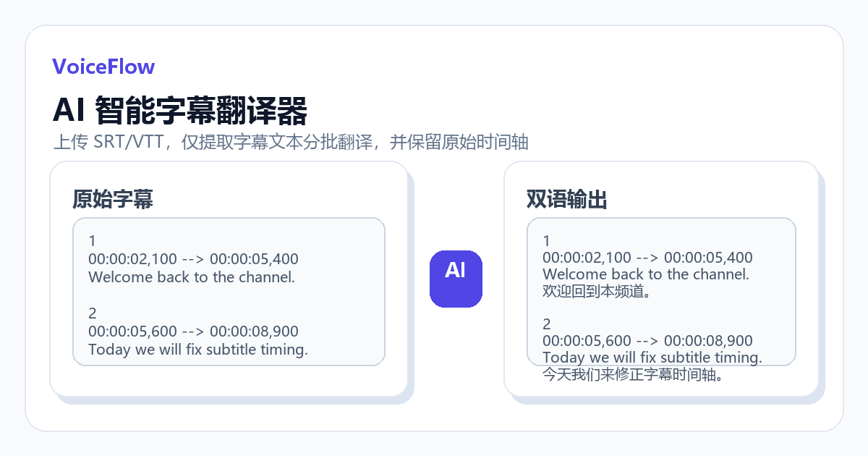Screen dimensions: 868x456
Task: Click 'Today we will fix subtitle timing.' in 双语输出
Action: coord(652,358)
